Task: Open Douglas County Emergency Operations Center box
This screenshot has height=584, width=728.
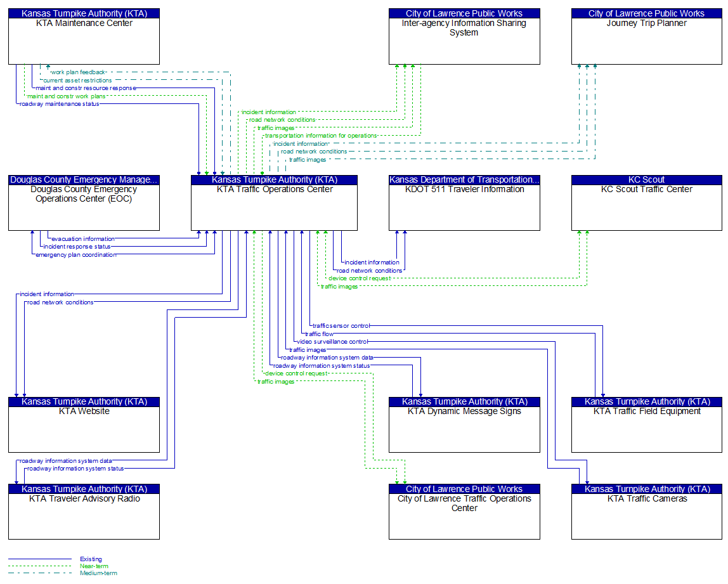Action: point(84,202)
